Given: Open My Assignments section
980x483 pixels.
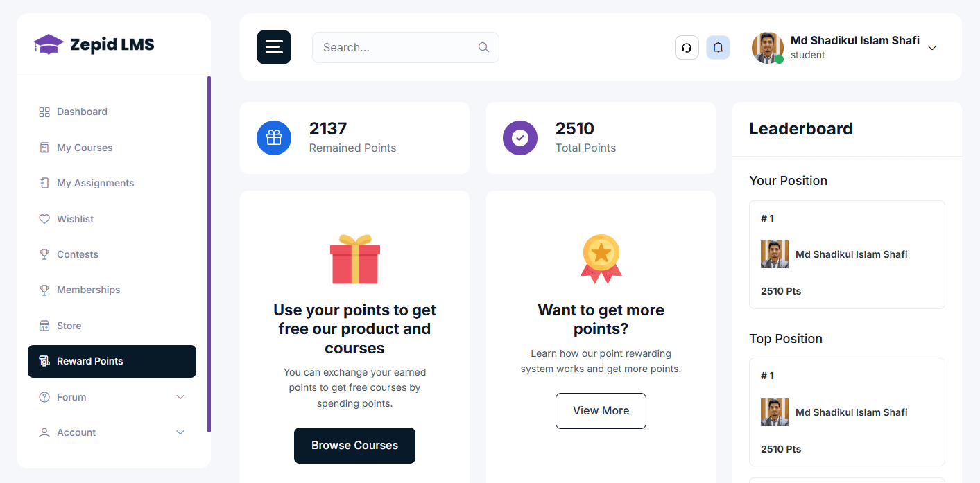Looking at the screenshot, I should [96, 183].
